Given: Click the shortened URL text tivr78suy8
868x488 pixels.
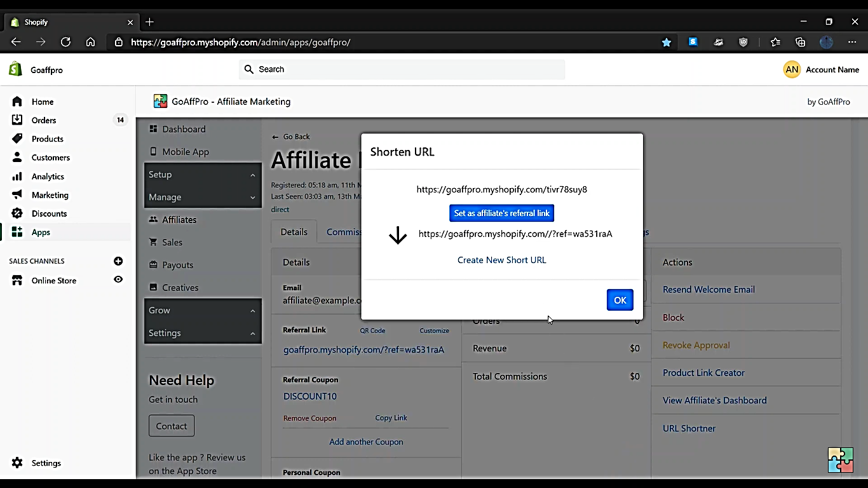Looking at the screenshot, I should [502, 189].
